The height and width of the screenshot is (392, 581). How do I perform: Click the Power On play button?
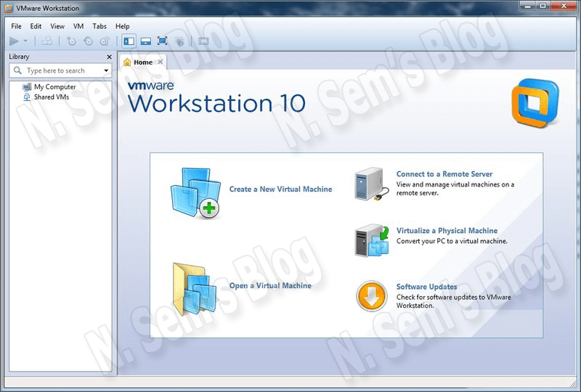[14, 41]
